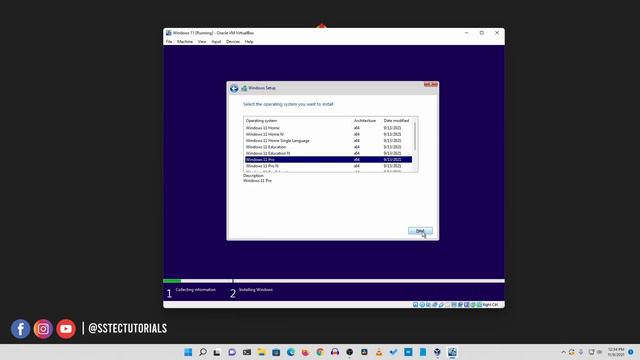Switch to the running VM taskbar icon
The width and height of the screenshot is (640, 360).
[452, 352]
